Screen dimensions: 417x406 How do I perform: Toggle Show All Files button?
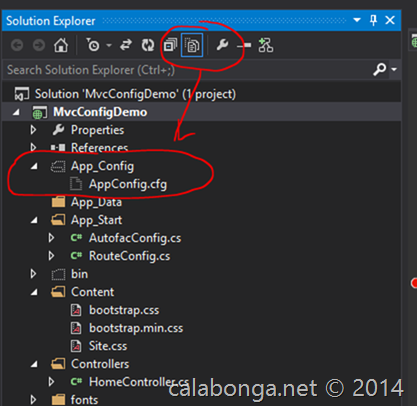[x=192, y=45]
